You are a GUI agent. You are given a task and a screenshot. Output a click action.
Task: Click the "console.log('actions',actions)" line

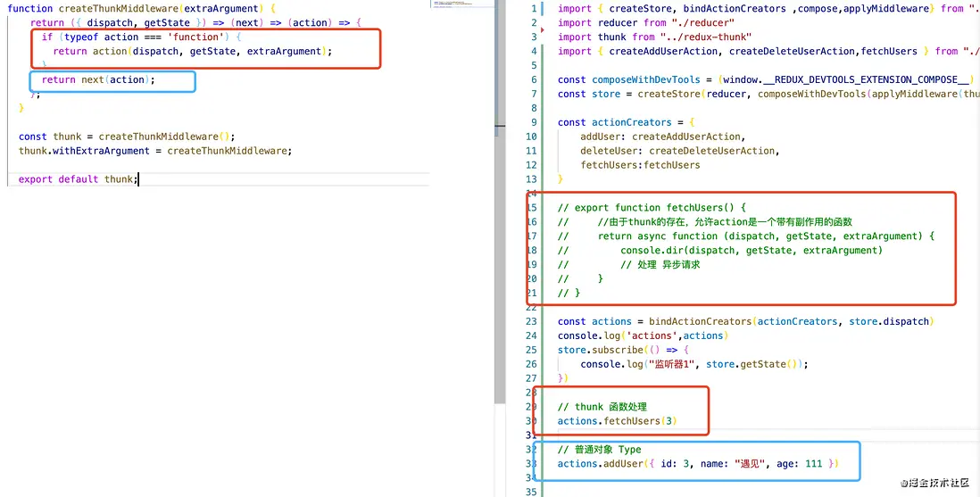click(644, 335)
